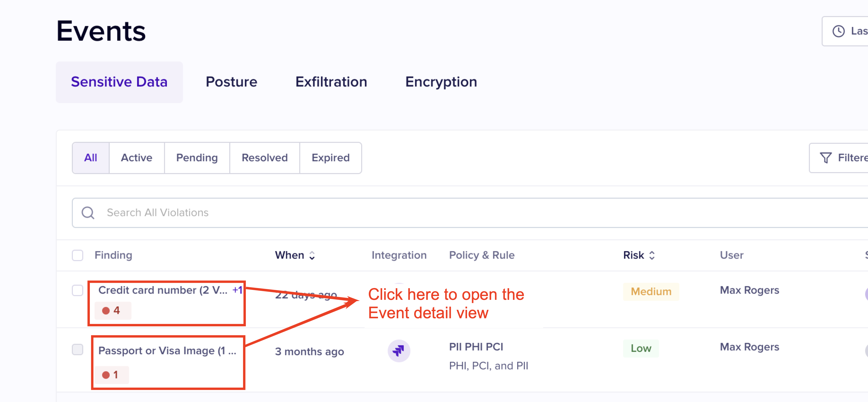Click the clock icon for time range

[x=838, y=31]
